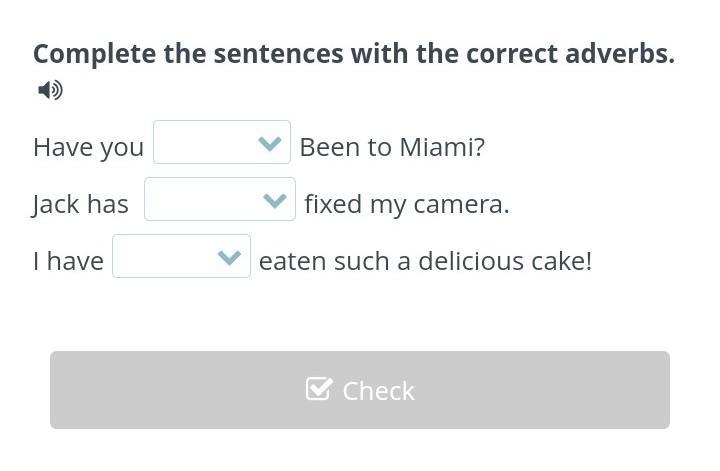720x471 pixels.
Task: Expand the adverb dropdown before "fixed my camera"
Action: [x=219, y=200]
